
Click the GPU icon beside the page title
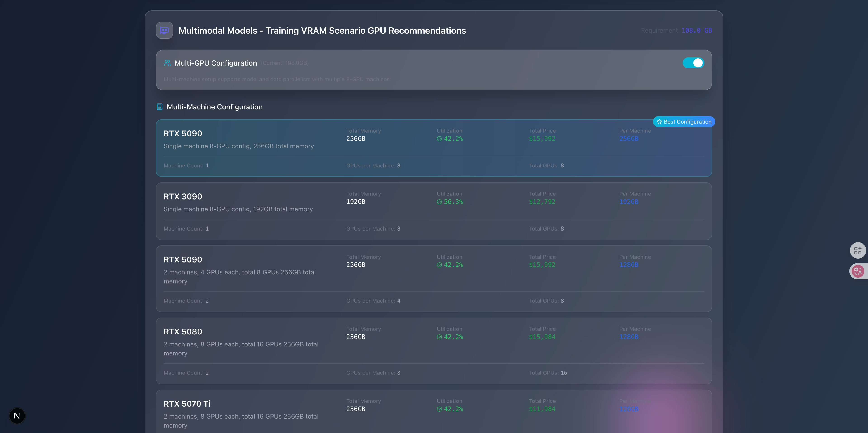[x=164, y=30]
